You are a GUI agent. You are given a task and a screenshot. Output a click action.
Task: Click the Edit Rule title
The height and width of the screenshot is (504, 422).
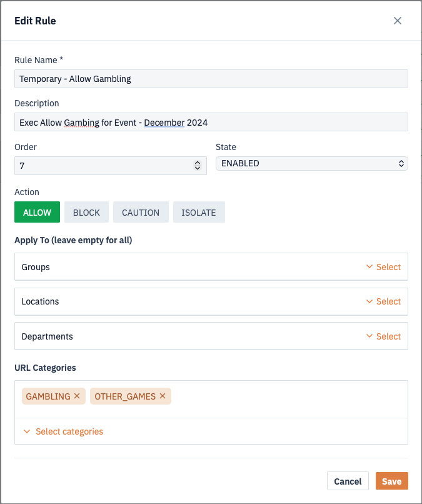35,21
